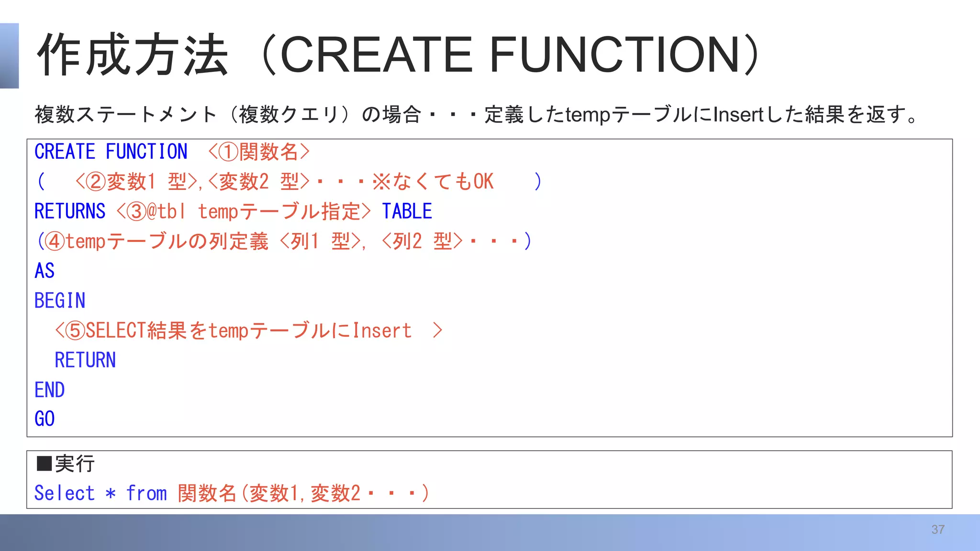Click the BEGIN keyword
Viewport: 980px width, 551px height.
[x=60, y=300]
